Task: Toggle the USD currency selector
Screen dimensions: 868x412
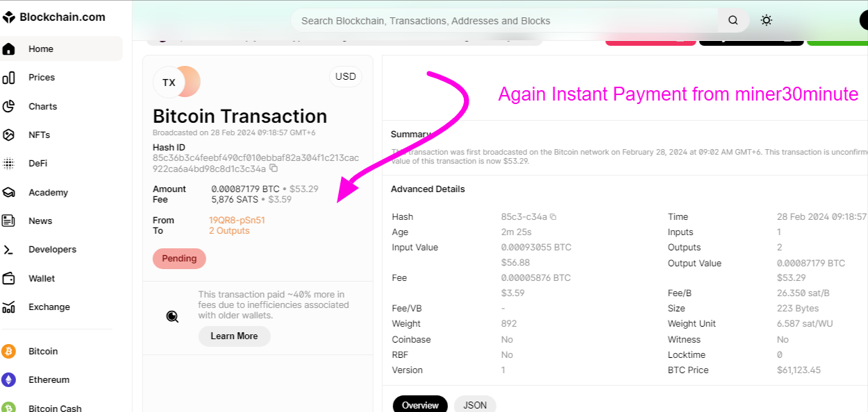Action: tap(346, 77)
